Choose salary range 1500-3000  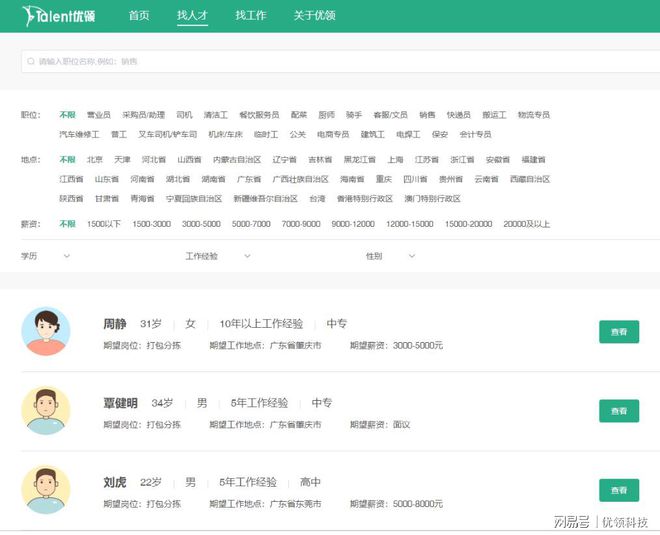pos(152,224)
